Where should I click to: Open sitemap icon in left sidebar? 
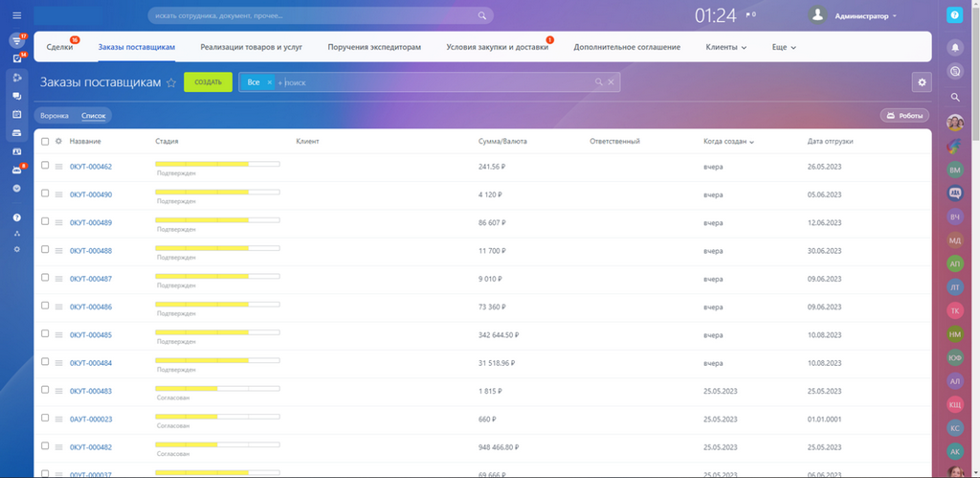pos(17,234)
